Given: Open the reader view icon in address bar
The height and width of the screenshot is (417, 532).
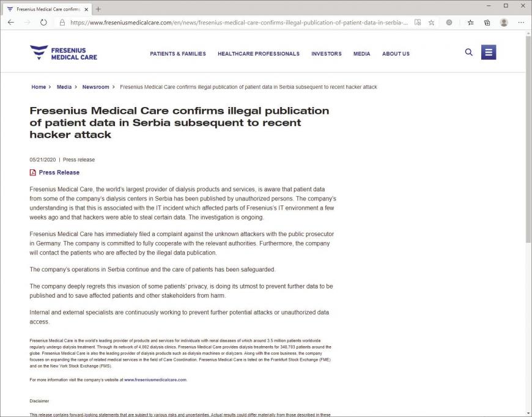Looking at the screenshot, I should pyautogui.click(x=418, y=23).
